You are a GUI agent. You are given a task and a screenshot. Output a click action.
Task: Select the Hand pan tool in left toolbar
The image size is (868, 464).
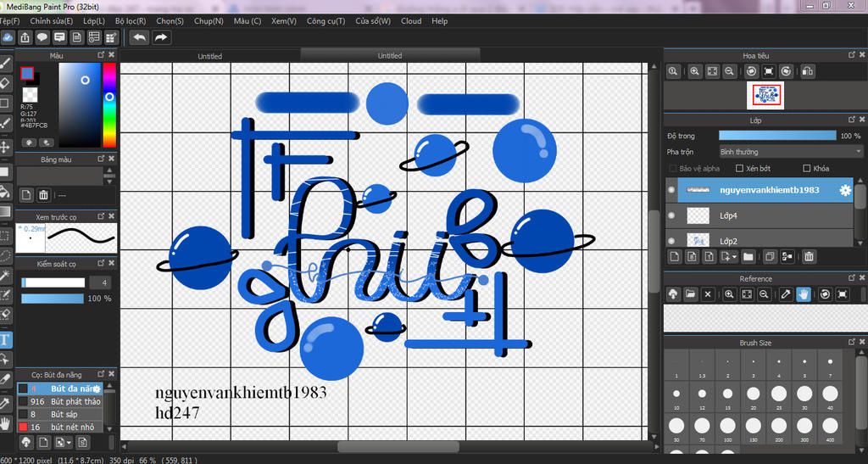pos(5,423)
